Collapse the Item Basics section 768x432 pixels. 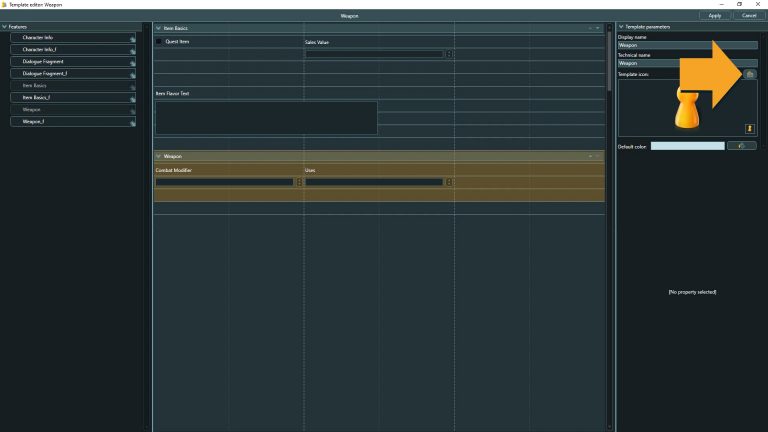[158, 28]
